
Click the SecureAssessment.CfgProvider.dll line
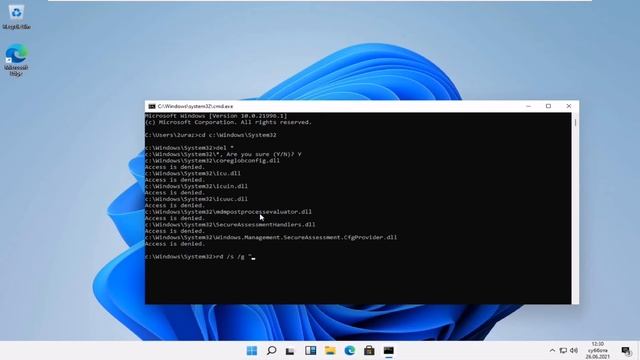[271, 237]
